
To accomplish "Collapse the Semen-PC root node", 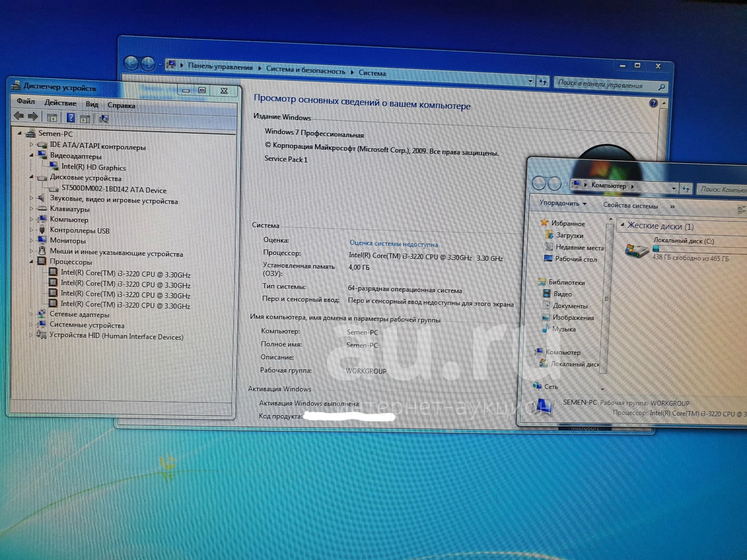I will tap(20, 133).
